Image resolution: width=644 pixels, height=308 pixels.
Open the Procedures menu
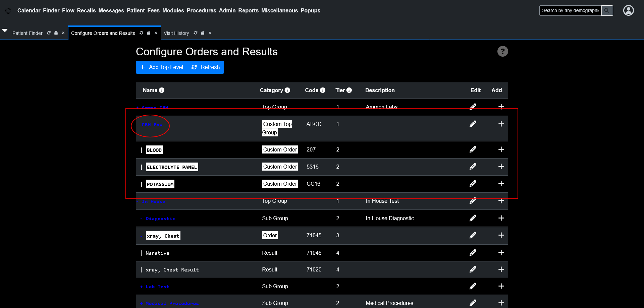[201, 10]
